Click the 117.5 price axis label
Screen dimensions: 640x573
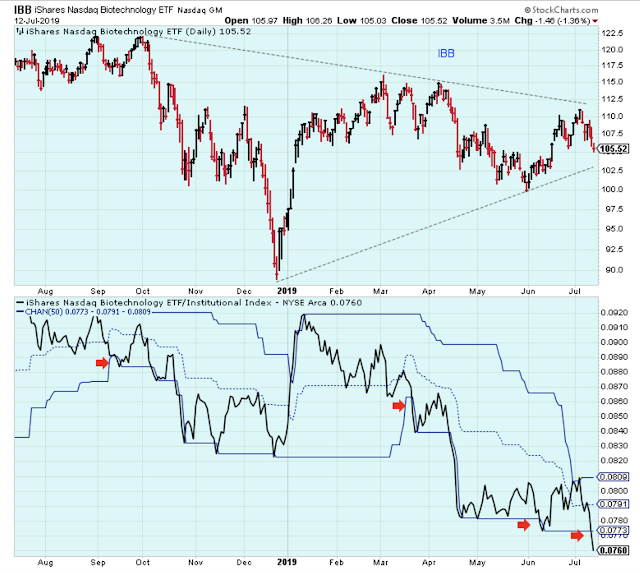[x=612, y=65]
